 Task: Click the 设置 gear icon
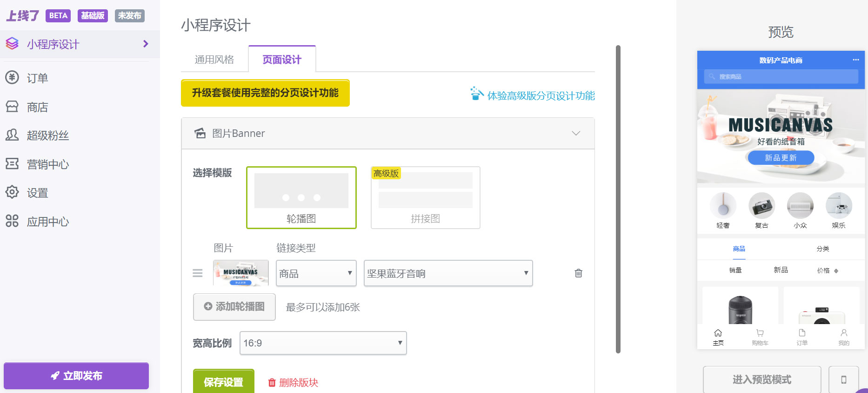(12, 192)
